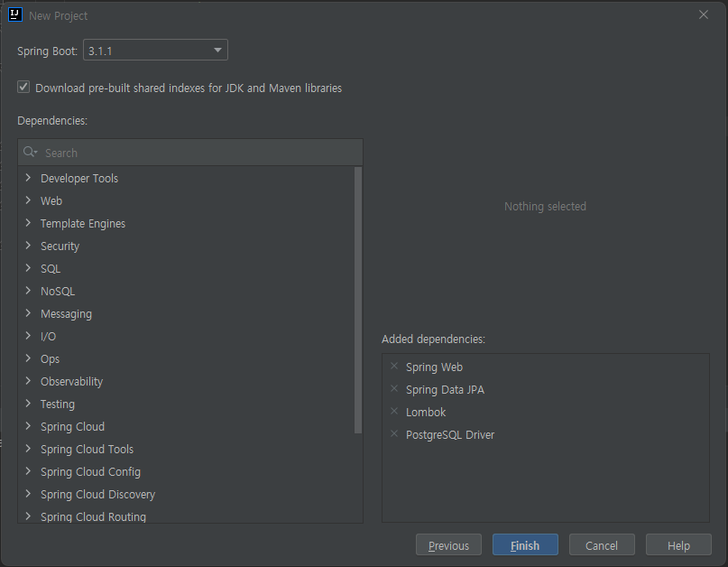The image size is (728, 567).
Task: Select the SQL row
Action: point(186,268)
